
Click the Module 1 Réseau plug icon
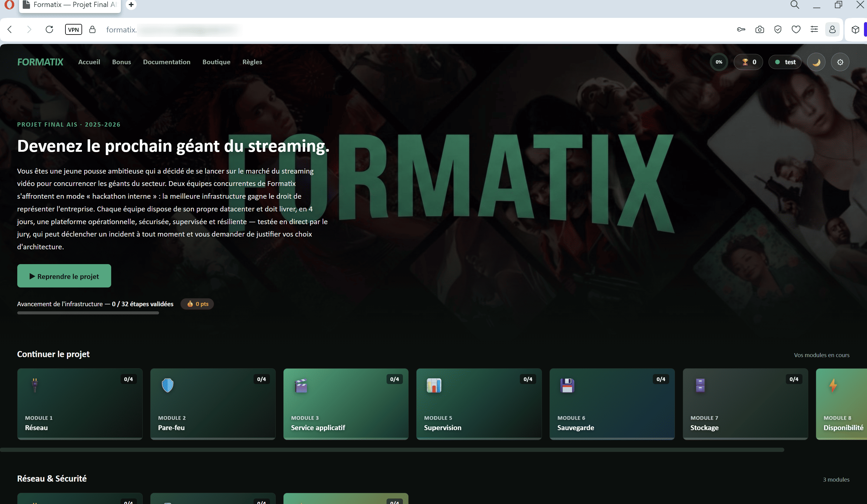[35, 385]
